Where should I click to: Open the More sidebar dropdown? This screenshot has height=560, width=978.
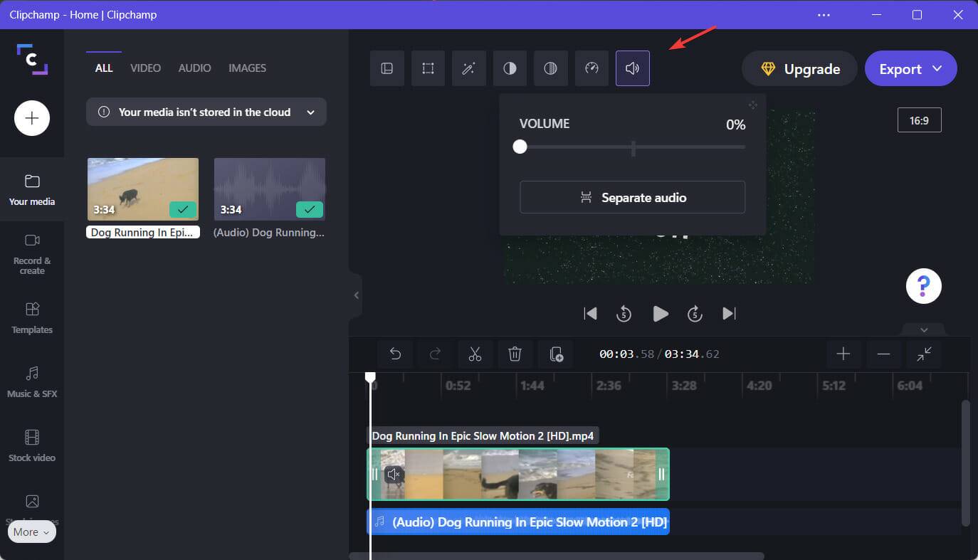[x=31, y=532]
